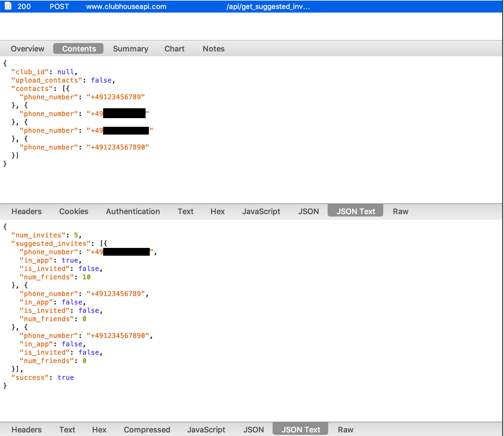Show response Text view tab

(67, 430)
